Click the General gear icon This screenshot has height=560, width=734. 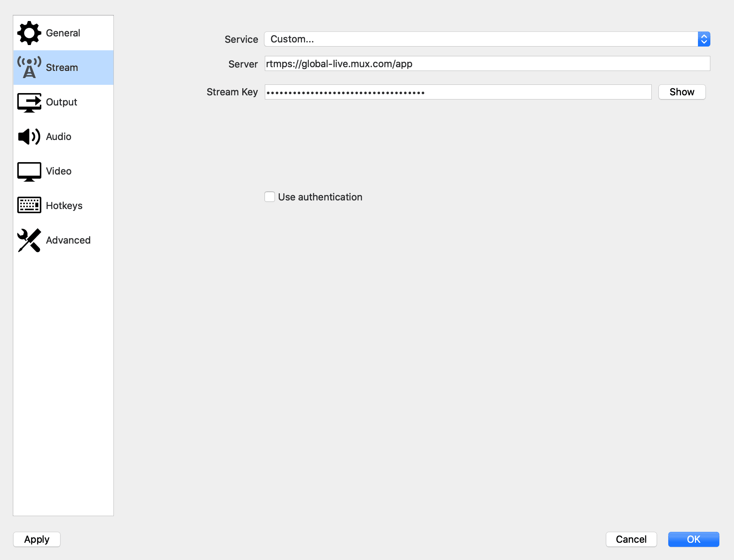click(29, 33)
